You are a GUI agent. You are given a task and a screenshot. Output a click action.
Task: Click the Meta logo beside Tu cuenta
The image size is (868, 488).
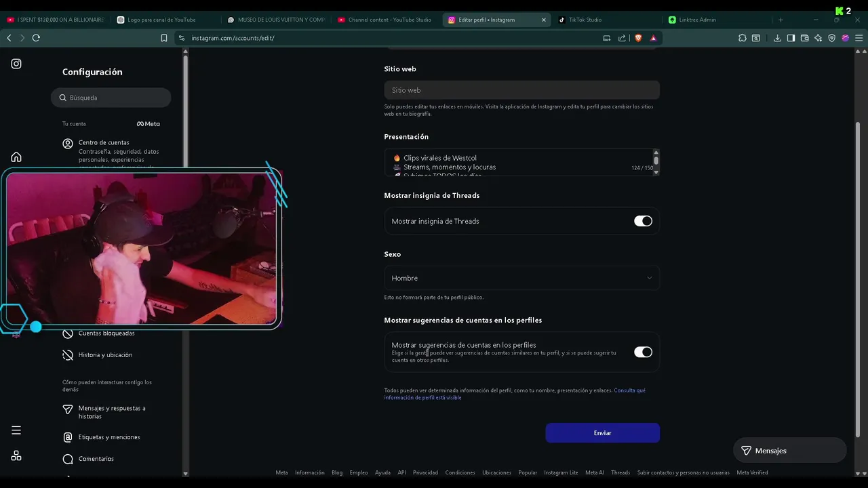pyautogui.click(x=149, y=124)
